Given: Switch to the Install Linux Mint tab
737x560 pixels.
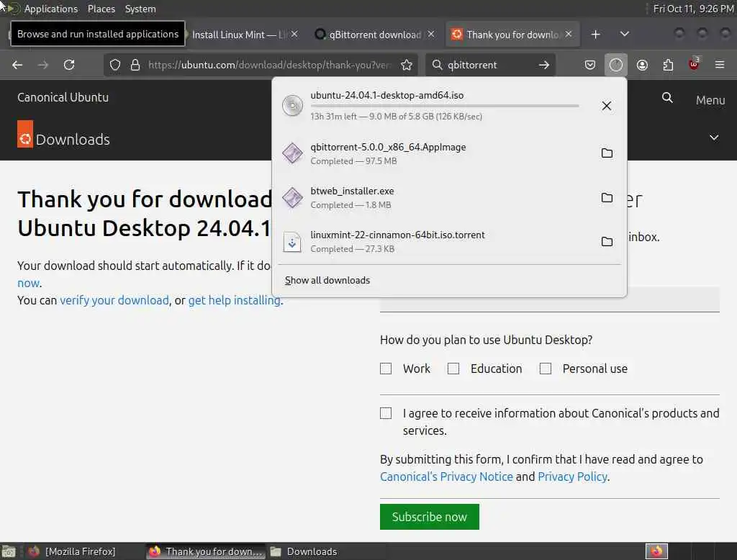Looking at the screenshot, I should [239, 35].
